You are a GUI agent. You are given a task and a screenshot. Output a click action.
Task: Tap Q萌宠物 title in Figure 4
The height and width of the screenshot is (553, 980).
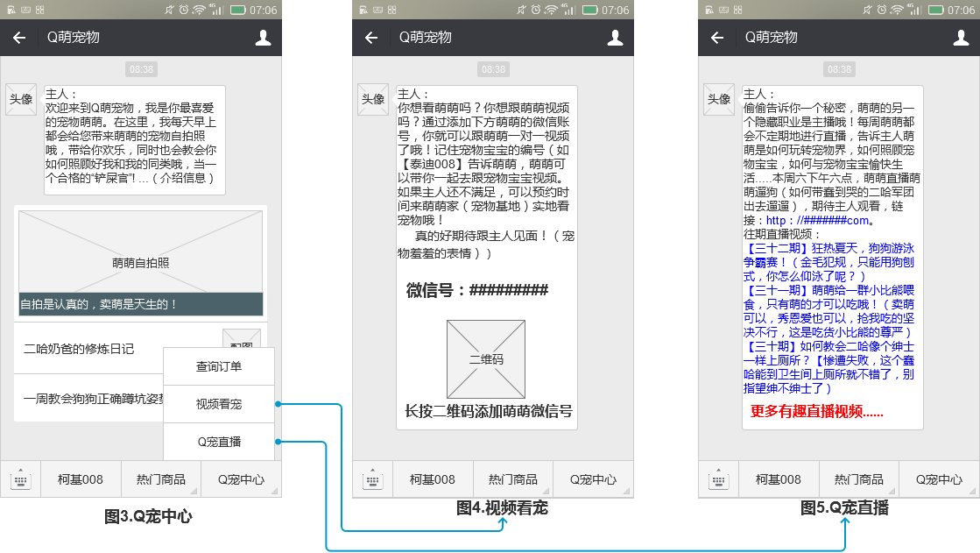(426, 38)
